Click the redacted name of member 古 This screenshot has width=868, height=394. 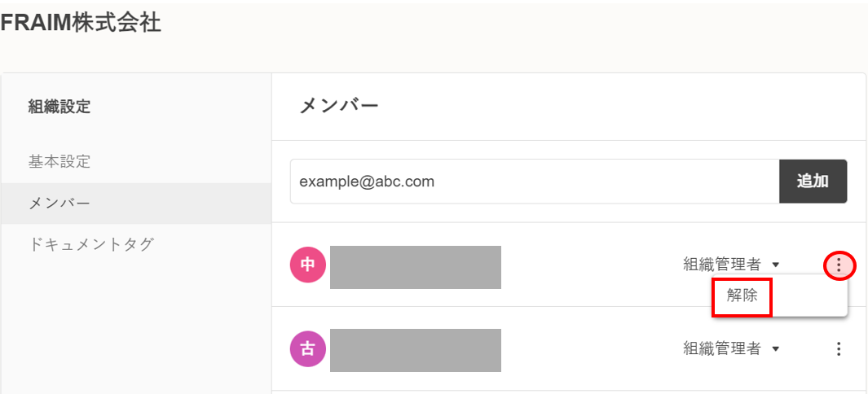(x=416, y=351)
